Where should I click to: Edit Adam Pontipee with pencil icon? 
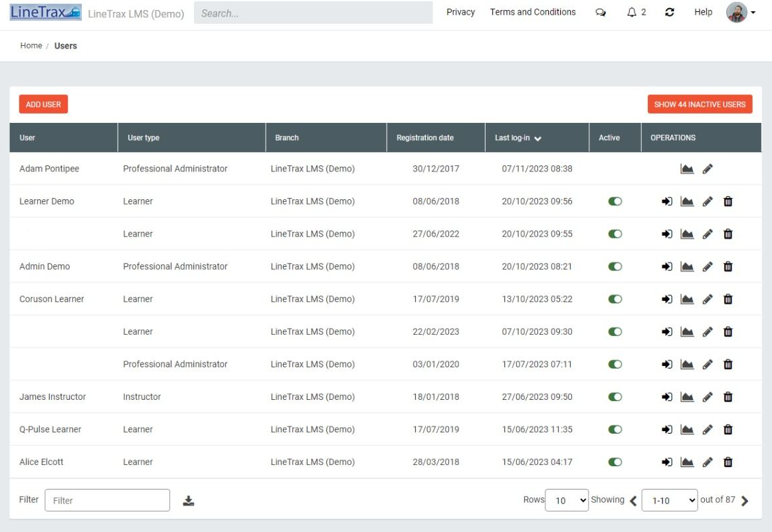(x=708, y=169)
